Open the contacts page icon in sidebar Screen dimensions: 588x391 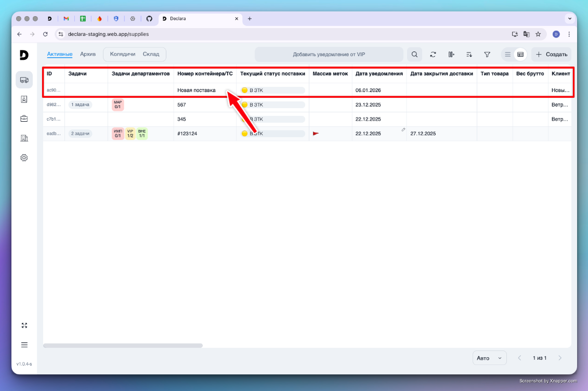pos(24,99)
